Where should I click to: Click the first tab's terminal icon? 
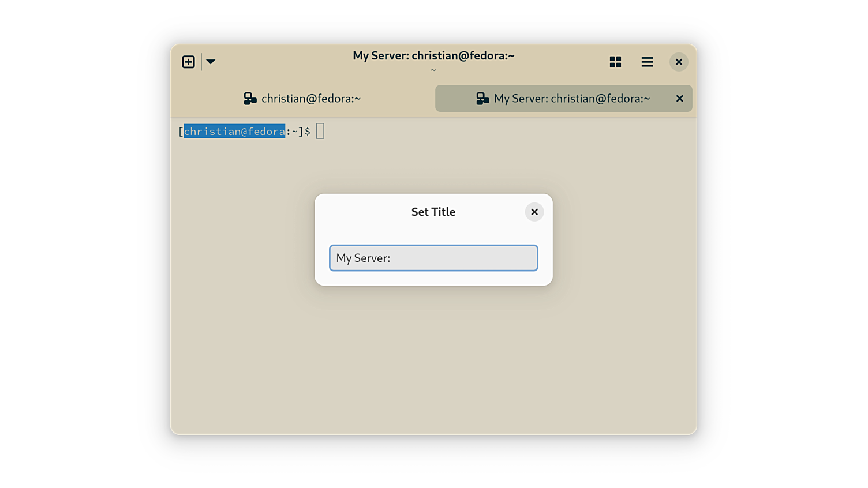(x=250, y=99)
